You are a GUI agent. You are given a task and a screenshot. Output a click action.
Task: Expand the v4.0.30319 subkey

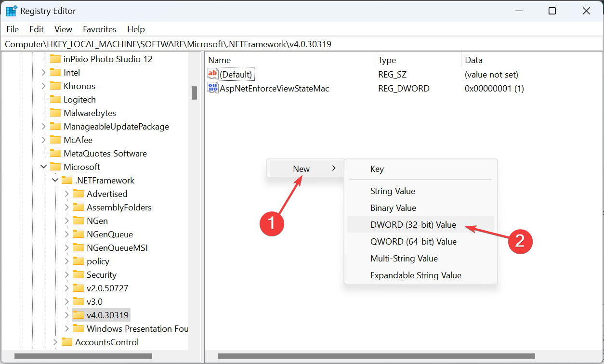[66, 315]
